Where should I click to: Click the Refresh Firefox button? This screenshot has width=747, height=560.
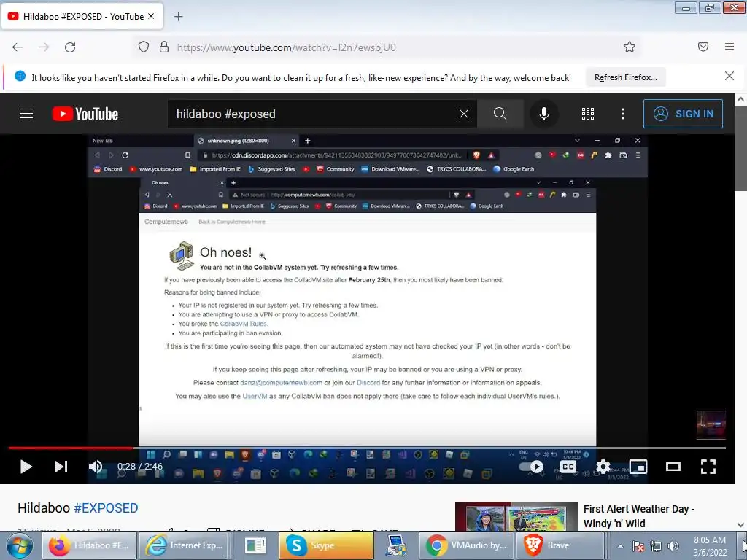coord(625,77)
